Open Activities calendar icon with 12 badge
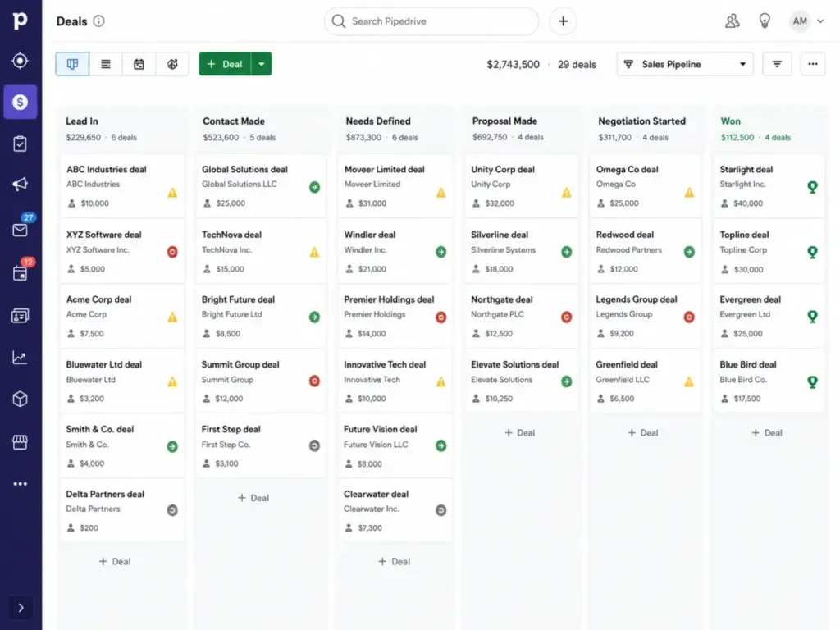Viewport: 840px width, 630px height. [x=20, y=272]
